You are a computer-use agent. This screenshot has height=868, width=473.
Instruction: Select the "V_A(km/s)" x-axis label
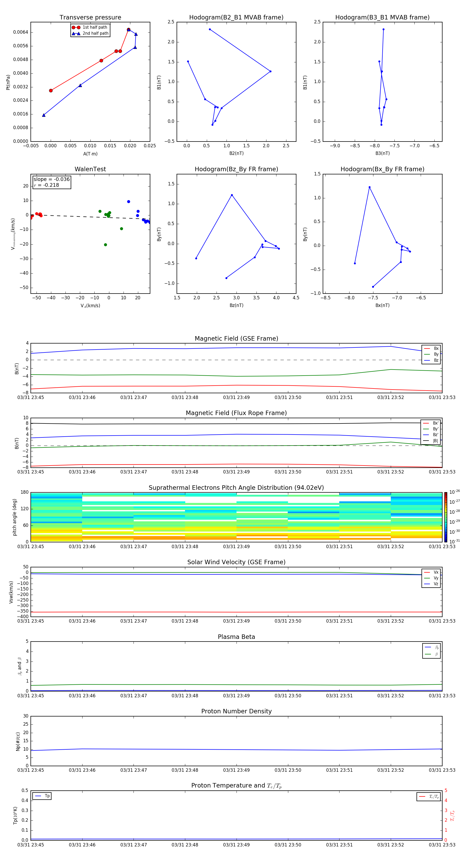coord(90,306)
